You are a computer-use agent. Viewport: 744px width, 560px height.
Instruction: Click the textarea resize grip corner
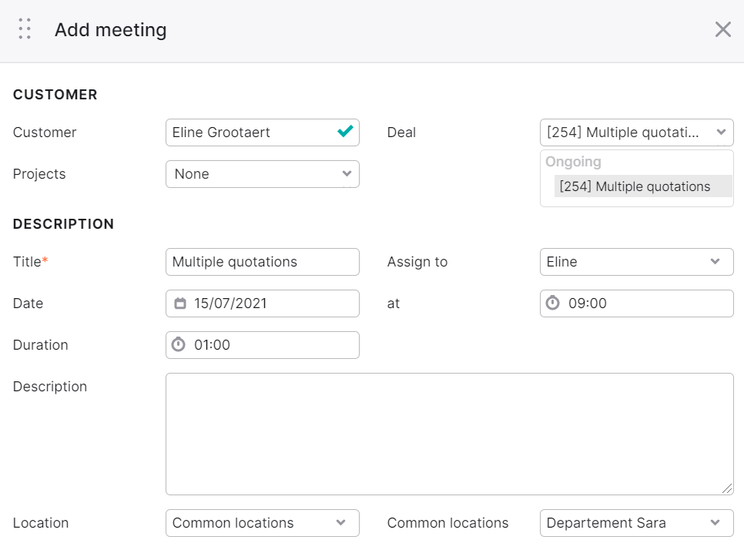727,488
